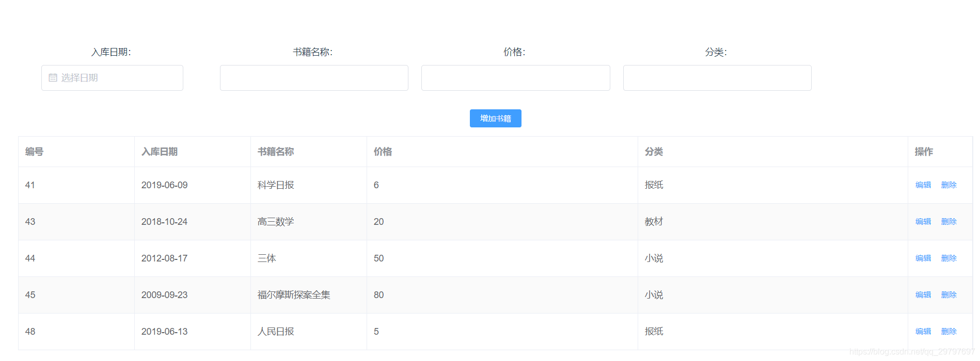
Task: Click the 价格: form label
Action: pos(514,52)
